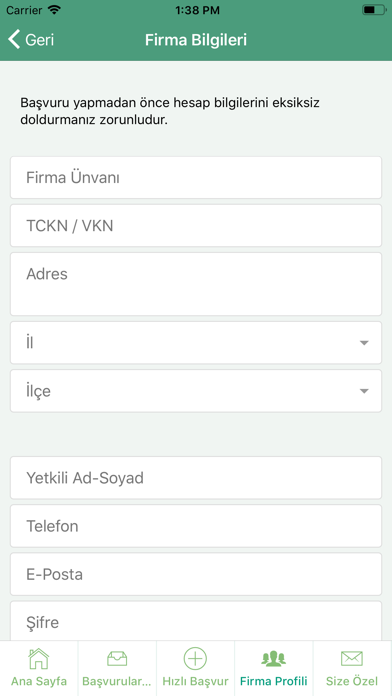Select the E-Posta input field
The image size is (392, 696).
196,574
